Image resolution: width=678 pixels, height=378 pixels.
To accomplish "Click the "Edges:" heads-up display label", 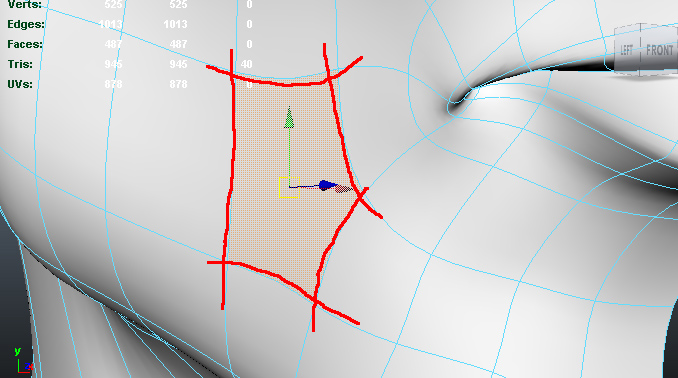I will (x=26, y=24).
